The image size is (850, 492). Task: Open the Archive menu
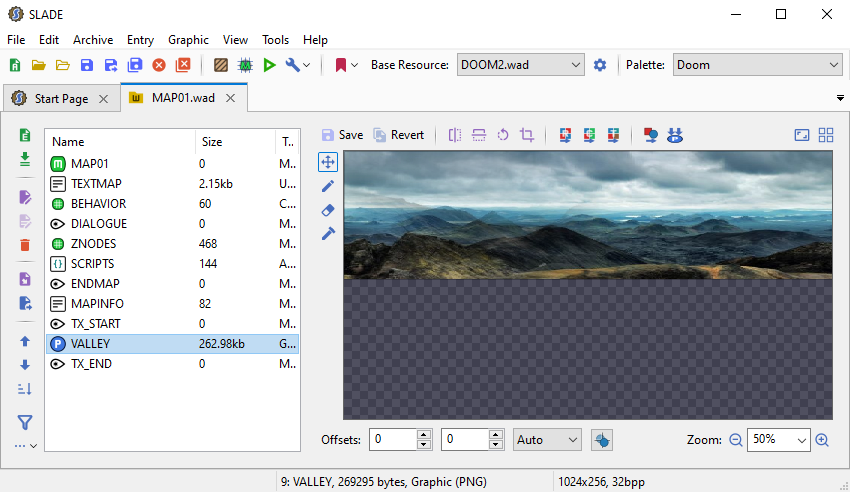pos(93,40)
